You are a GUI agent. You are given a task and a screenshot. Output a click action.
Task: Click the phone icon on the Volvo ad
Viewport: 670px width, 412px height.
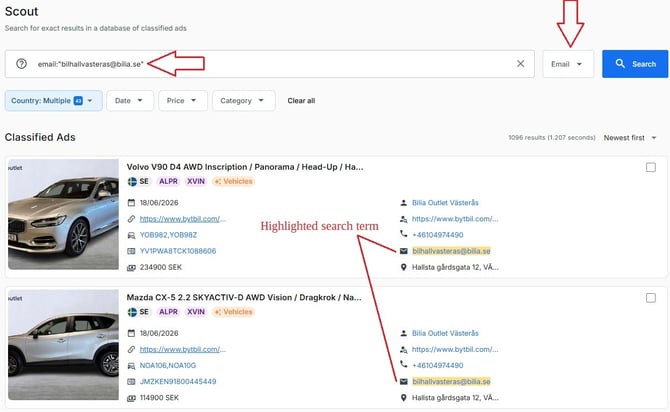coord(403,234)
